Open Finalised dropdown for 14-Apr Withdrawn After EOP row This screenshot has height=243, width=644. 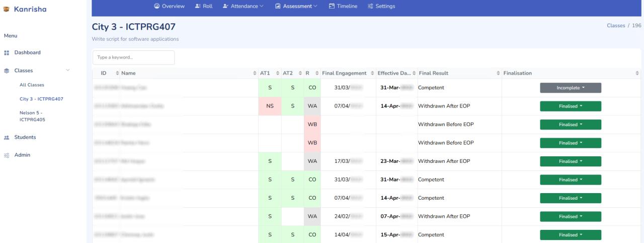click(x=571, y=106)
